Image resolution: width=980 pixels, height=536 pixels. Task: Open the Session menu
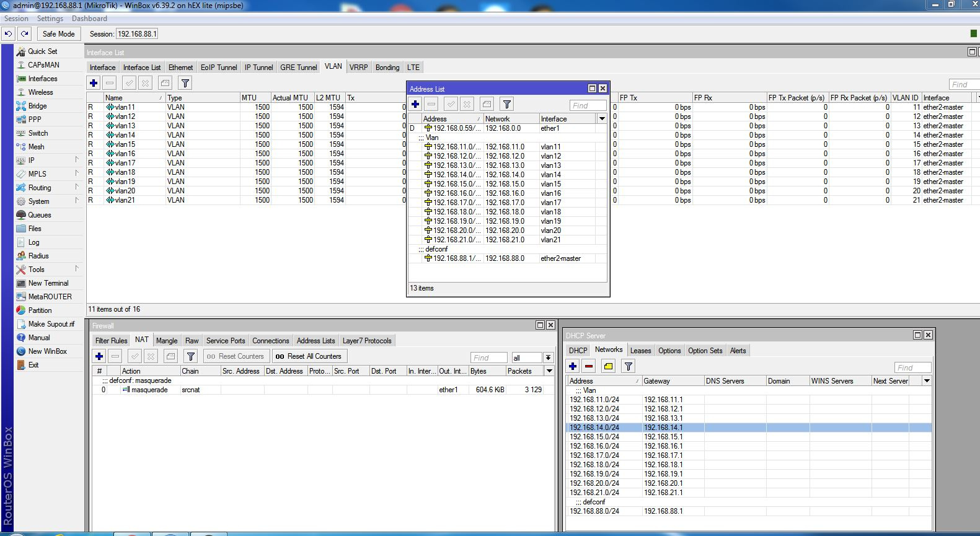(16, 19)
